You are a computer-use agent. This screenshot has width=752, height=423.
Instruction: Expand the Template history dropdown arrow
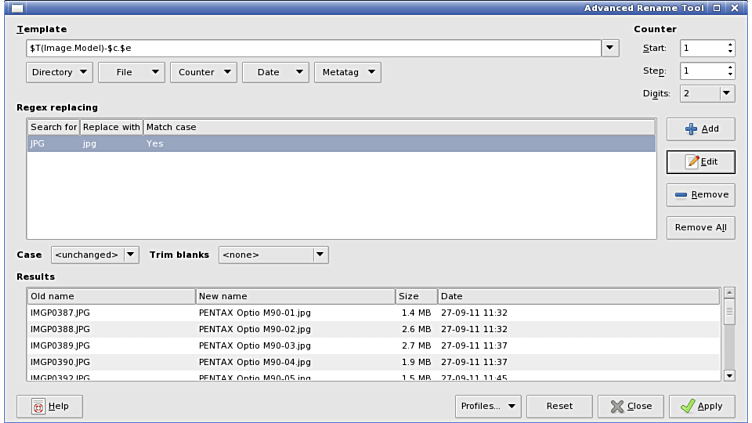tap(610, 48)
